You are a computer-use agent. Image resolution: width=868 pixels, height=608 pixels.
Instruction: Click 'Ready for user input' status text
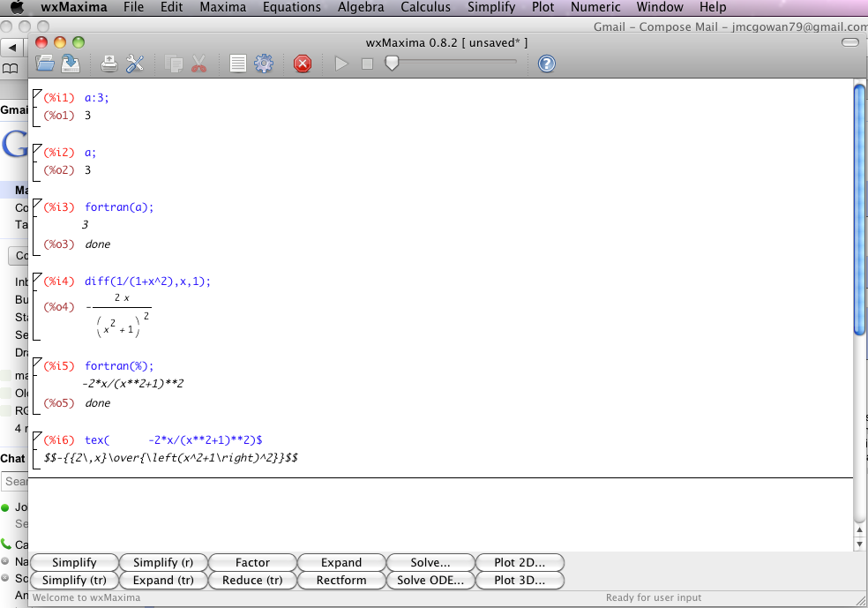coord(654,597)
